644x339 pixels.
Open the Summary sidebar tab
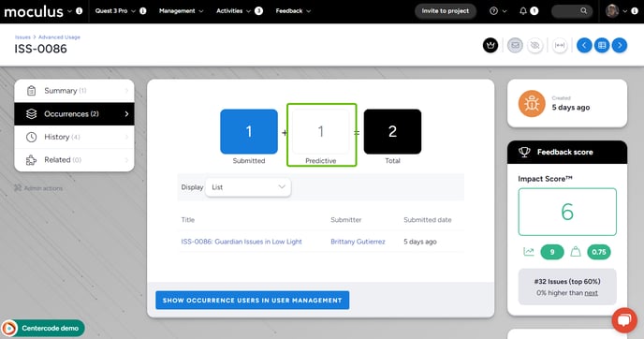(74, 91)
